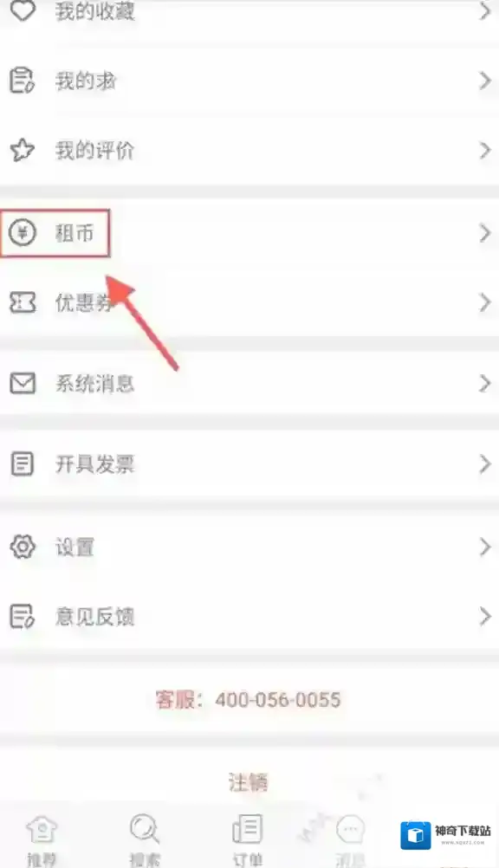The width and height of the screenshot is (499, 868).
Task: Tap the invoice document icon for 开具发票
Action: point(23,464)
